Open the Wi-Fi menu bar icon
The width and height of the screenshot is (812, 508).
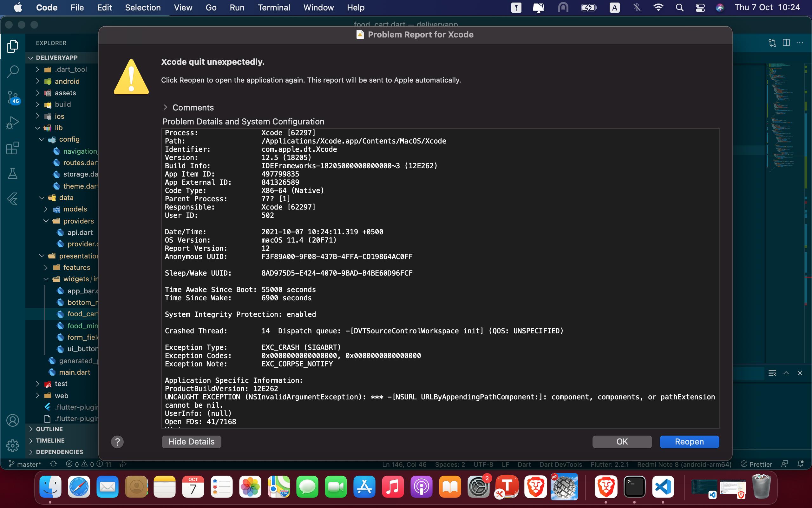point(658,7)
